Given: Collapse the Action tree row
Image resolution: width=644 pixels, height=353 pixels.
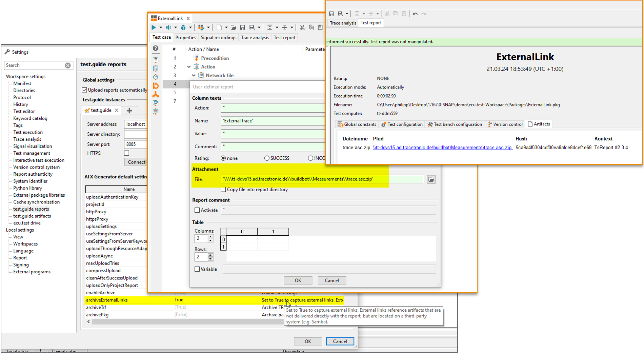Looking at the screenshot, I should click(x=189, y=67).
